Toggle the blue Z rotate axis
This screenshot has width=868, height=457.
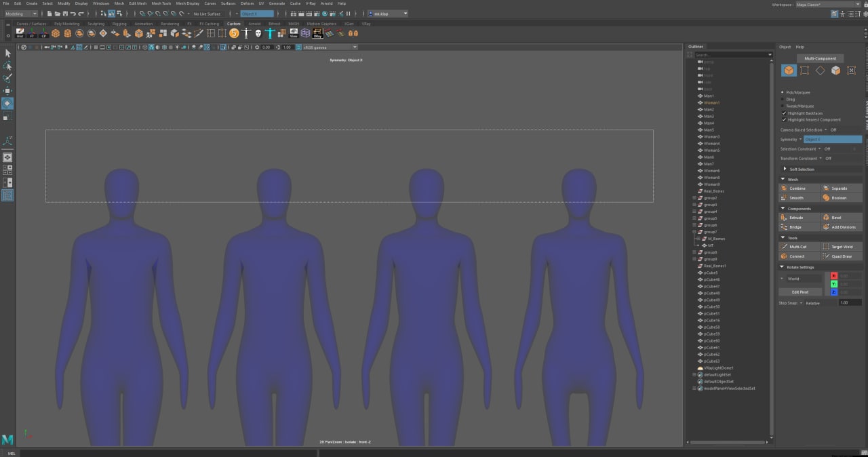tap(834, 292)
